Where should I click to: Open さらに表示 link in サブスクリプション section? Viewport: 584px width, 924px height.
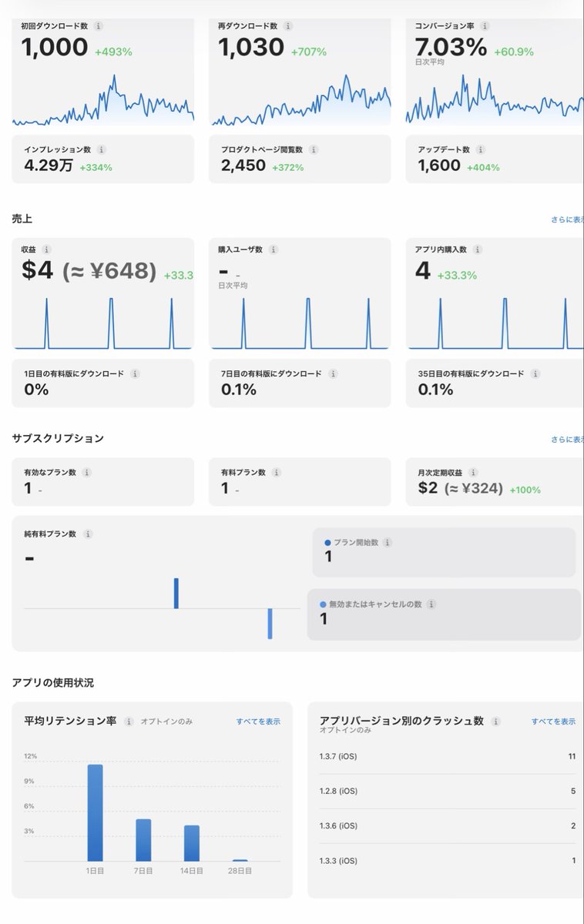[x=567, y=440]
